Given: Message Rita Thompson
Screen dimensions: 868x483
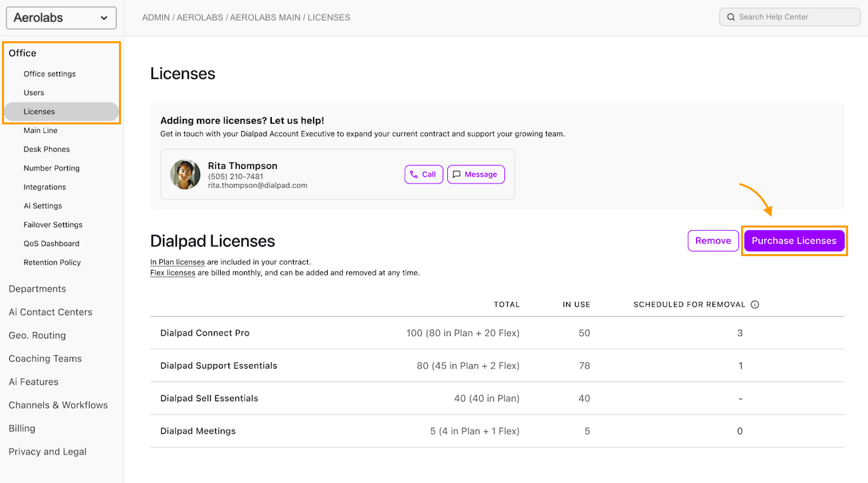Looking at the screenshot, I should (x=476, y=174).
